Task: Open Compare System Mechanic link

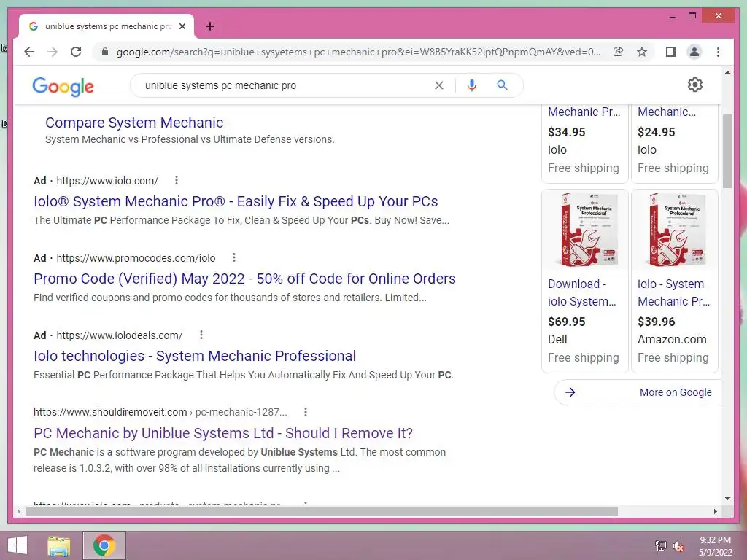Action: [134, 122]
